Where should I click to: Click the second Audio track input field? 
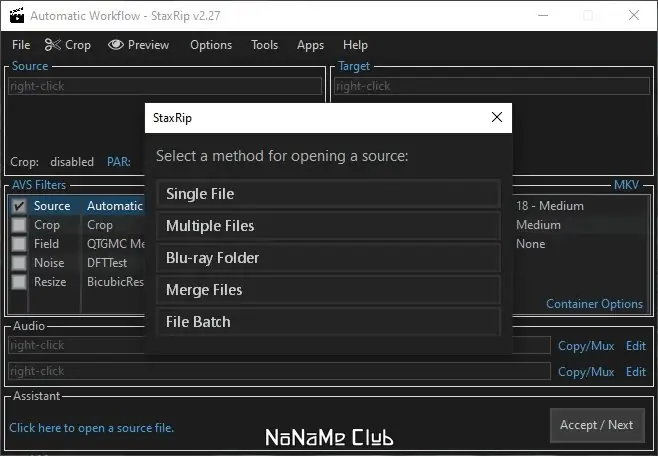(x=279, y=371)
